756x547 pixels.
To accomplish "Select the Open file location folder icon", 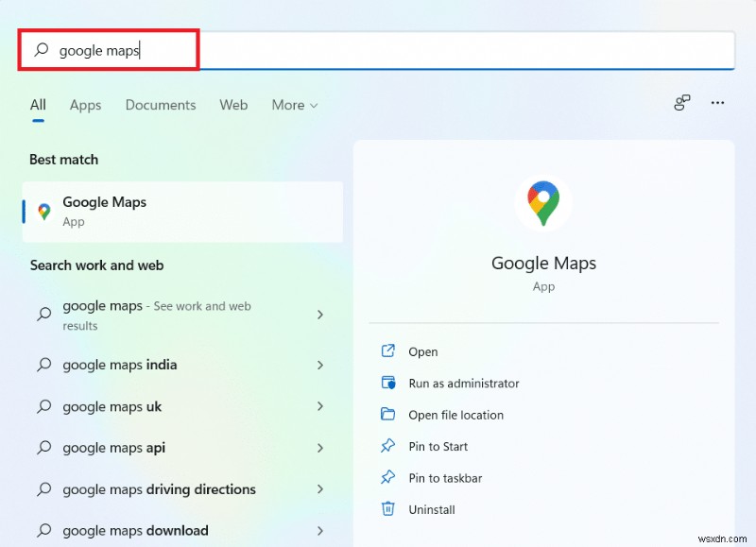I will pos(388,415).
